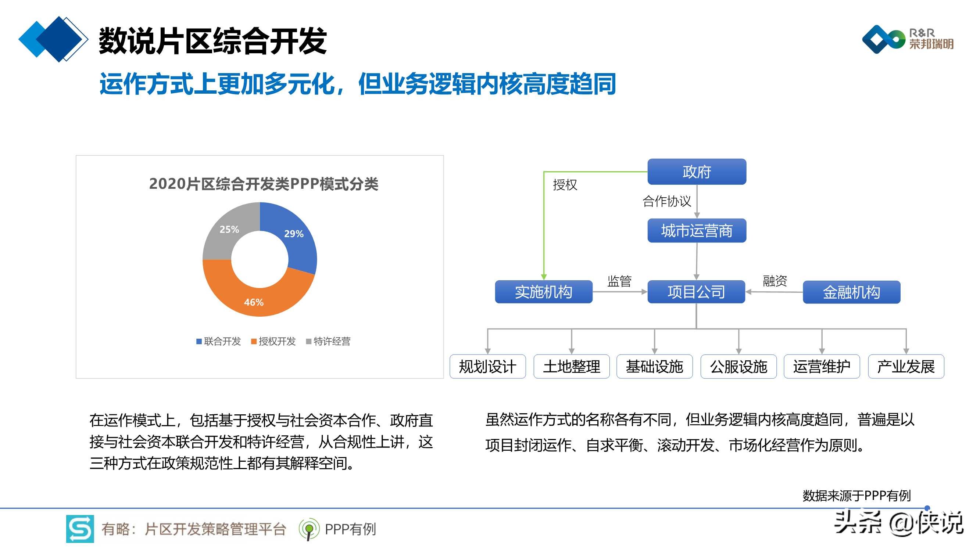The image size is (980, 551).
Task: Click the 土地整理 outlined box
Action: (x=571, y=366)
